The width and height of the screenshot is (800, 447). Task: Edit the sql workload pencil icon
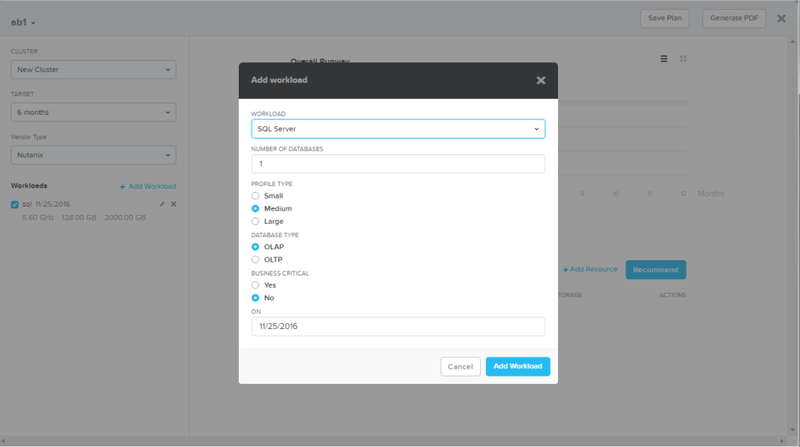pos(162,204)
